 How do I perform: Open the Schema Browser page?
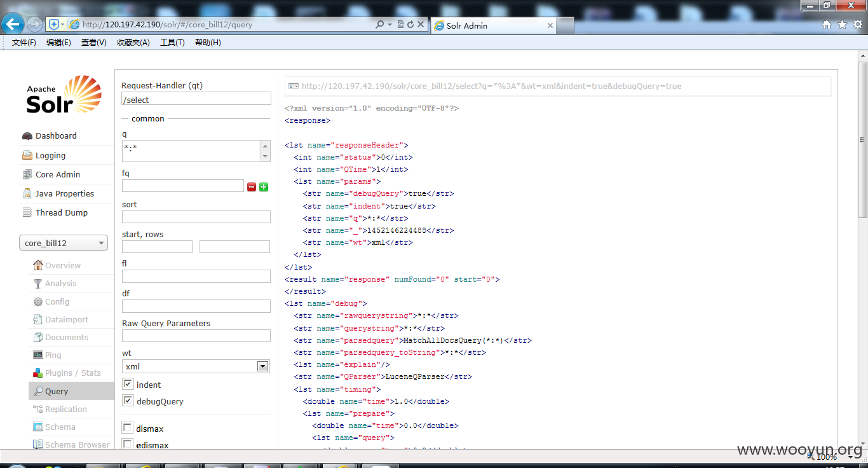(x=71, y=444)
